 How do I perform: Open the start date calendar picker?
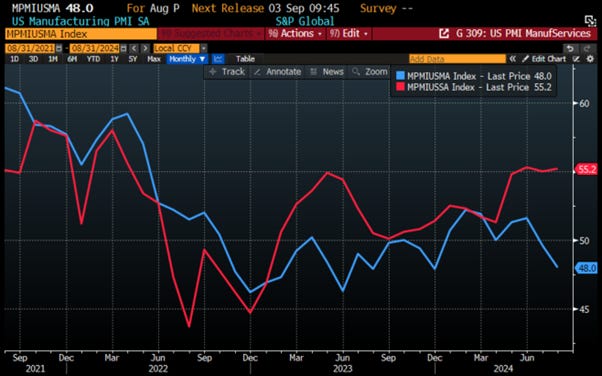(x=59, y=48)
